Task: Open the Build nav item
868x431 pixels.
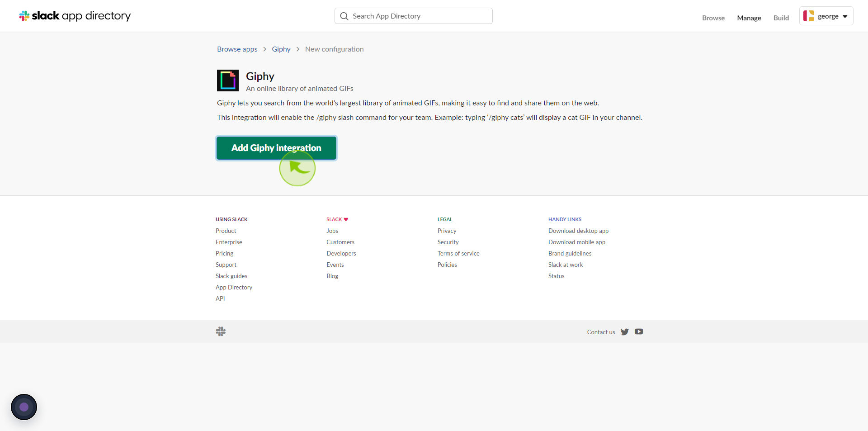Action: pos(781,18)
